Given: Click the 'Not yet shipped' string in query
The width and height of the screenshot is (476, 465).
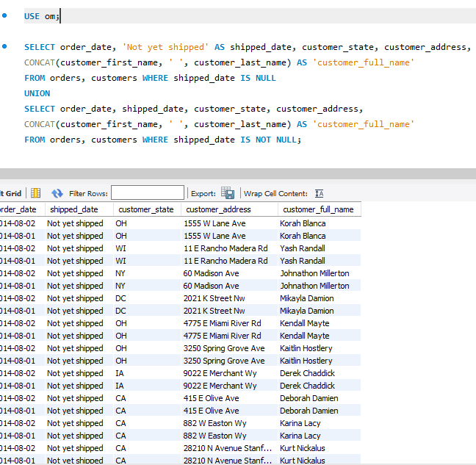Looking at the screenshot, I should point(163,47).
